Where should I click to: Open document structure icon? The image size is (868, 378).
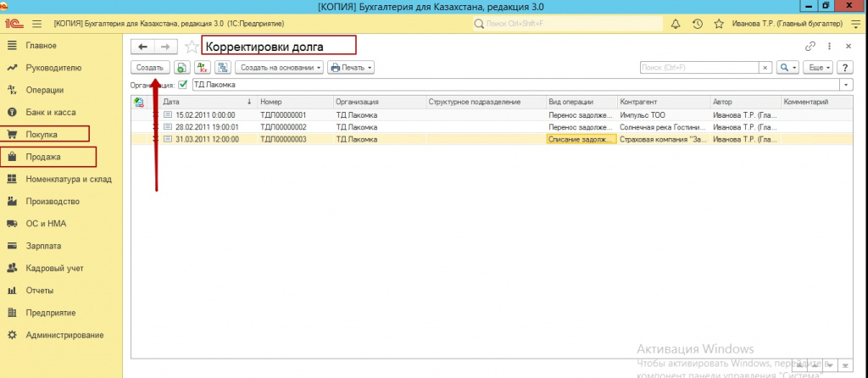223,68
